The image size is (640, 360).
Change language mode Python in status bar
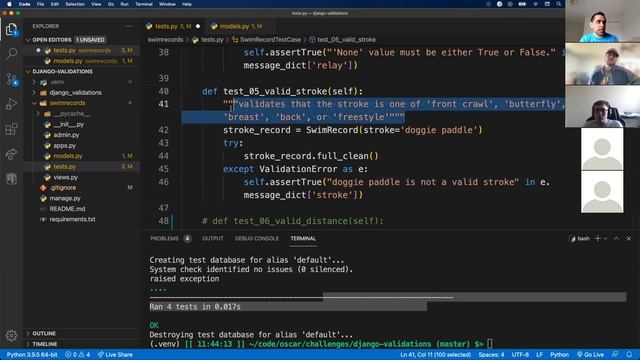(x=559, y=355)
